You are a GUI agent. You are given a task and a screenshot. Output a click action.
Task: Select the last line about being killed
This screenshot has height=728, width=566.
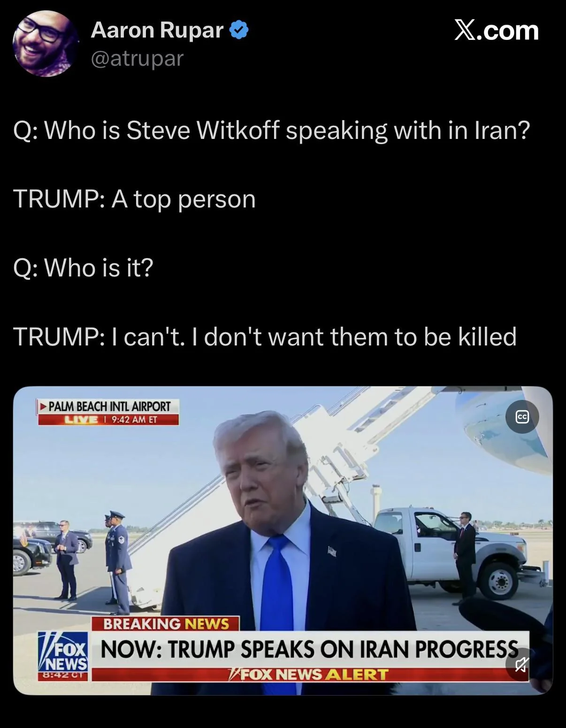265,337
